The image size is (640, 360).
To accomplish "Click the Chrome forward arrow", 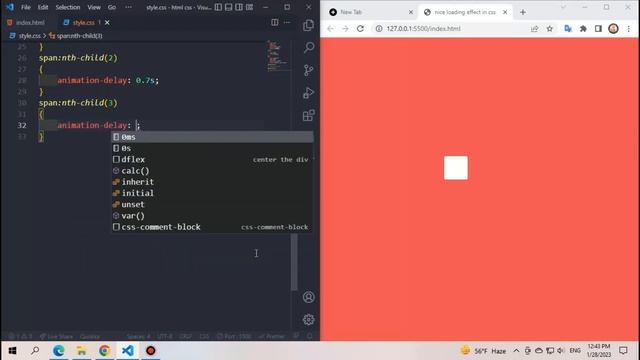I will (x=345, y=29).
